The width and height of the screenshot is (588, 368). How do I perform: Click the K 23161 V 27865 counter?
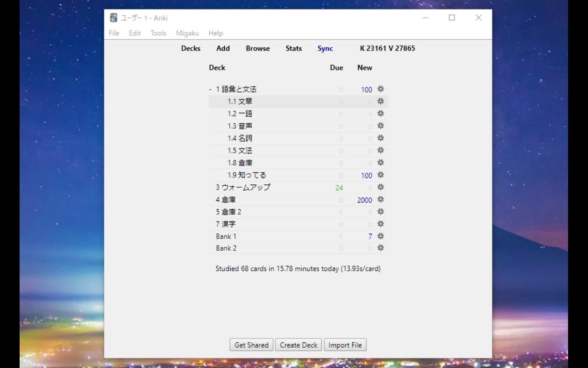387,48
